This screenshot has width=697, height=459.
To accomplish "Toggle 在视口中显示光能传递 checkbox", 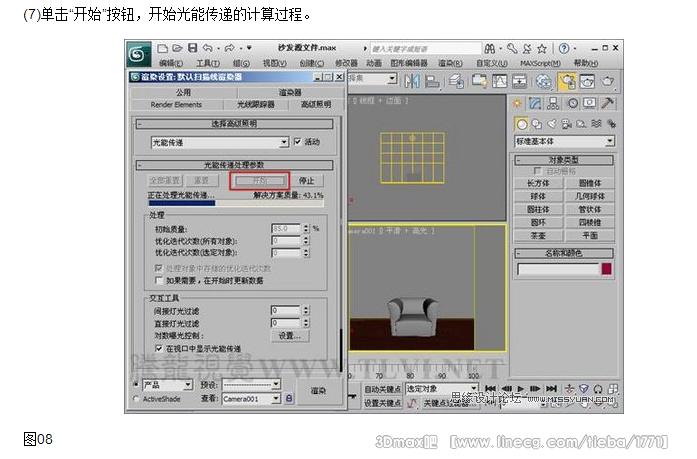I will [159, 348].
